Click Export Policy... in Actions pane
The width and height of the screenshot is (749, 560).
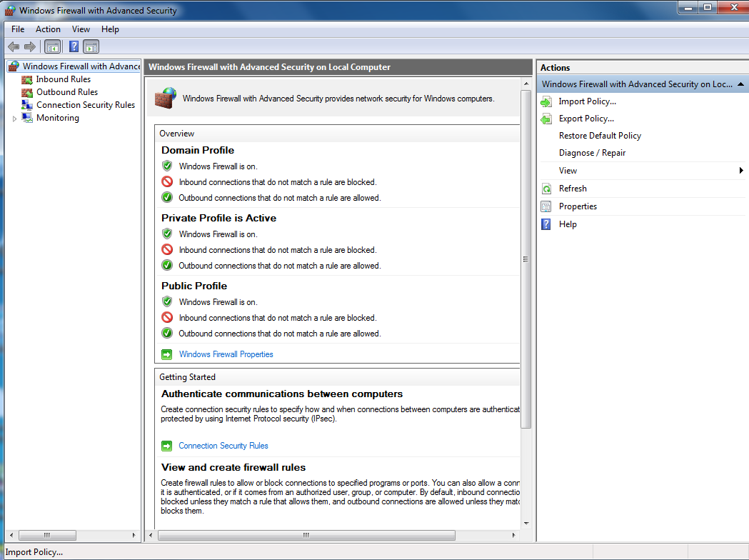pyautogui.click(x=586, y=119)
